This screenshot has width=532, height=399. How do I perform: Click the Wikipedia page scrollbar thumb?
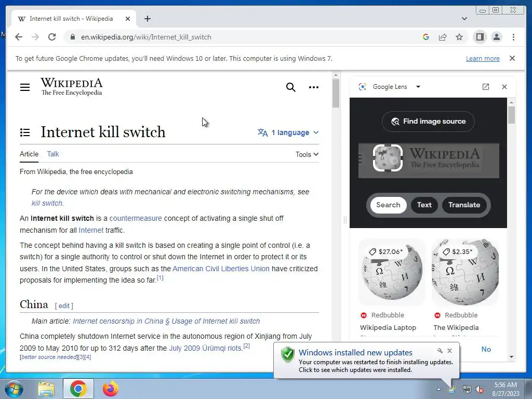pos(336,92)
